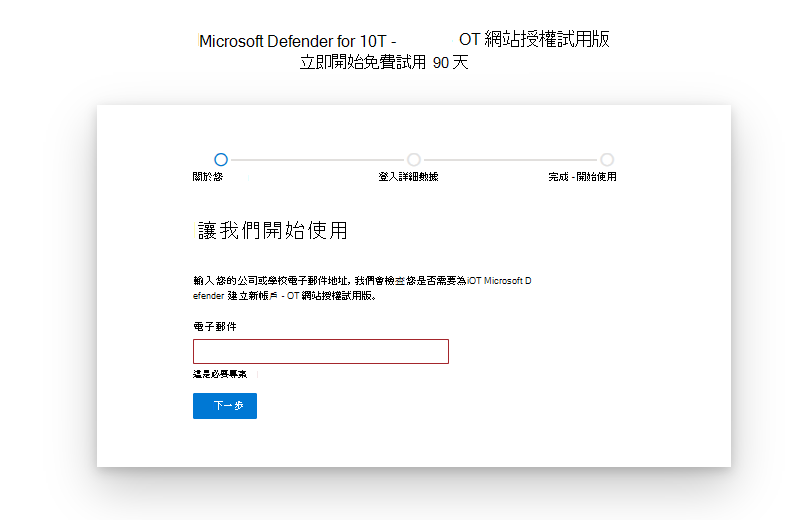This screenshot has width=795, height=520.
Task: Click the Microsoft Defender for IoT title text
Action: (x=404, y=40)
